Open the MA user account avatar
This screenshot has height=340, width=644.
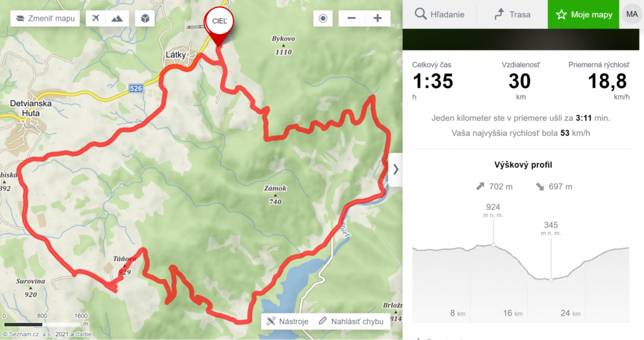(631, 14)
